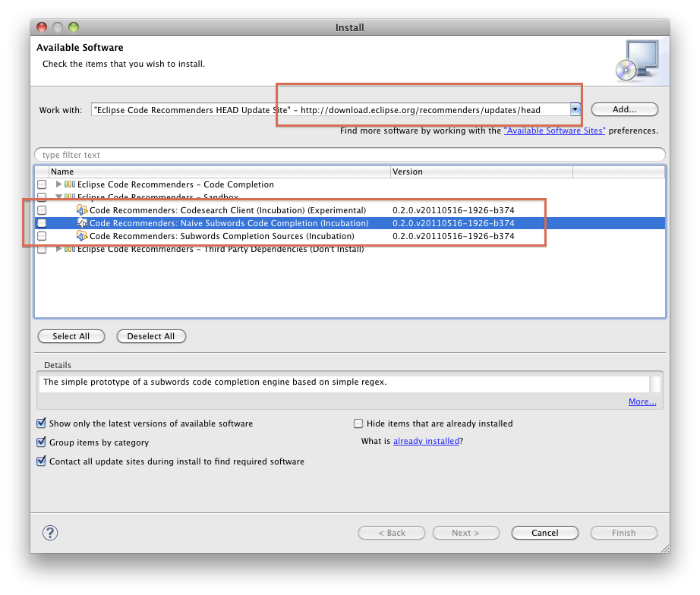Check the Subwords Completion Sources checkbox
Image resolution: width=700 pixels, height=595 pixels.
click(42, 236)
